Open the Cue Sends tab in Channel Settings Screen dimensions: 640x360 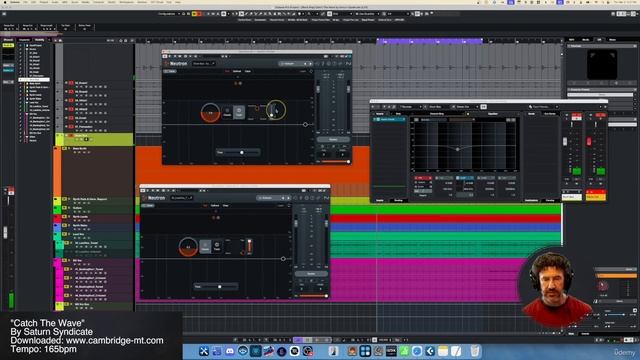(x=550, y=114)
